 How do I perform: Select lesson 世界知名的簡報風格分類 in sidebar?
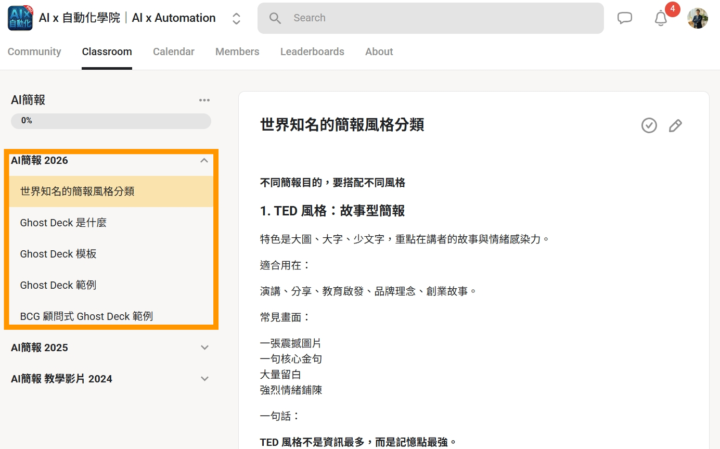(111, 191)
